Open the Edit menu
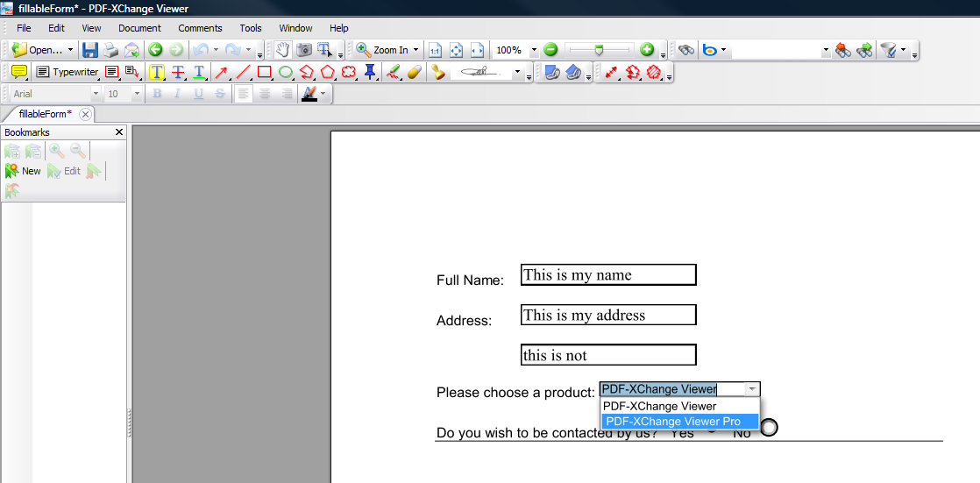980x483 pixels. pyautogui.click(x=56, y=28)
